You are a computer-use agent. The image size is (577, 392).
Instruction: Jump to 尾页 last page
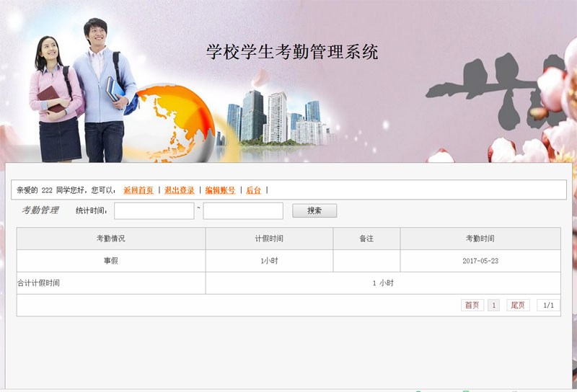518,306
